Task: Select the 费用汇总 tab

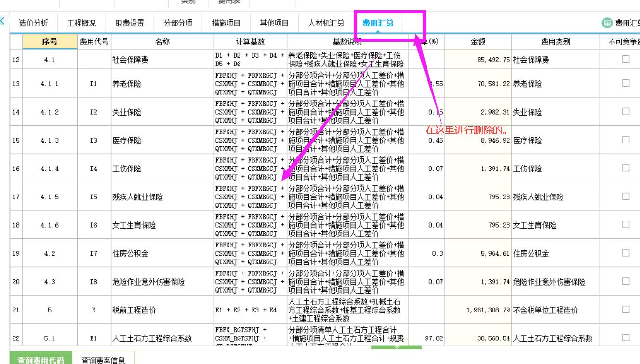Action: [378, 23]
